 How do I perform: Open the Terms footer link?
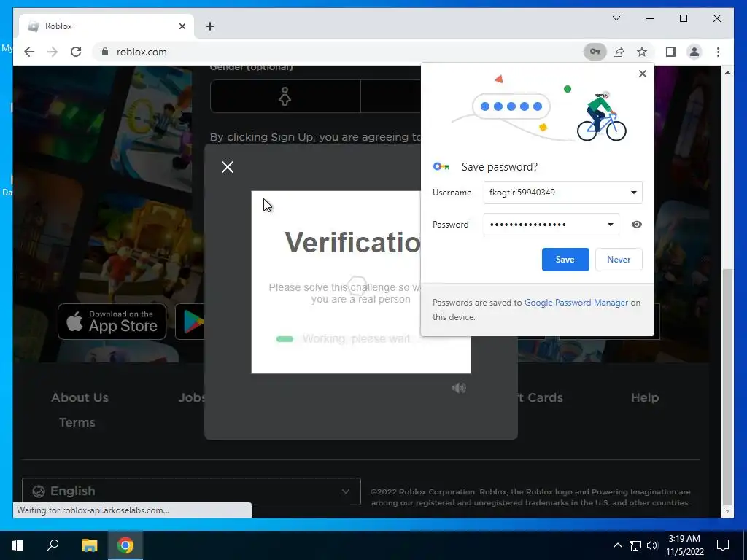(77, 422)
